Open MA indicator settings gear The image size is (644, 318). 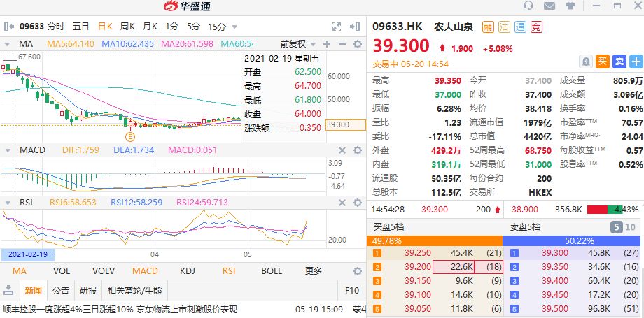tap(358, 44)
